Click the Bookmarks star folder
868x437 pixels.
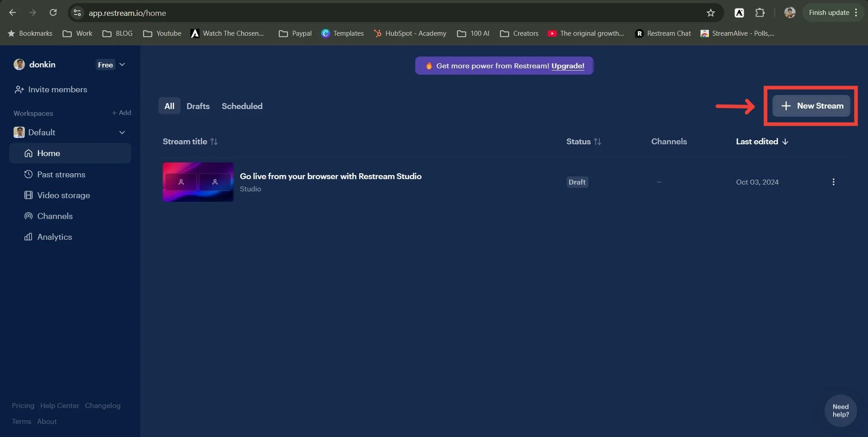[x=30, y=33]
